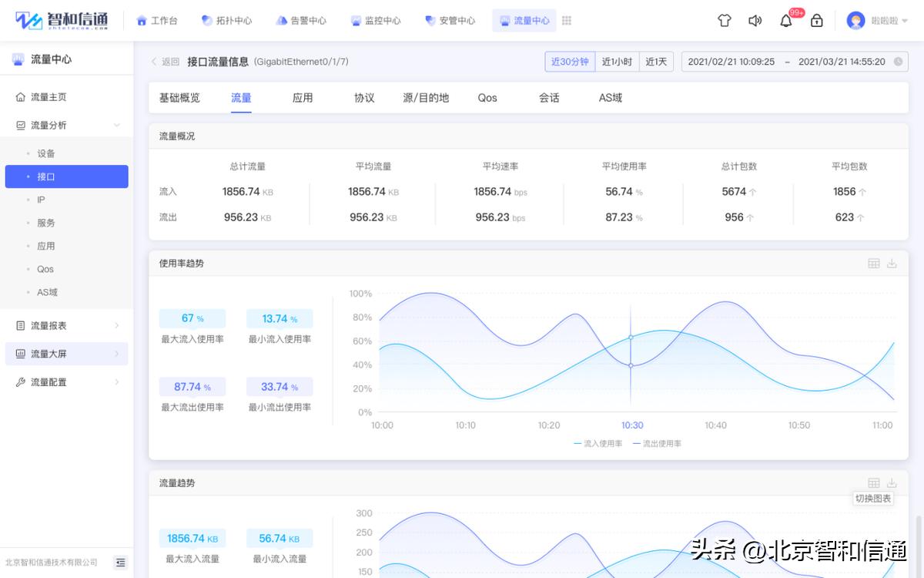Select the 近1小时 time range option
Image resolution: width=924 pixels, height=578 pixels.
[617, 61]
